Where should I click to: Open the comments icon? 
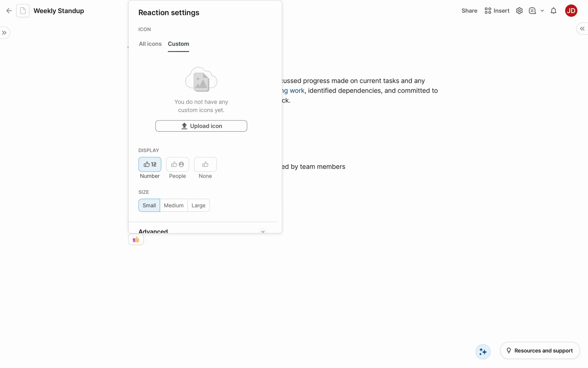(x=532, y=11)
